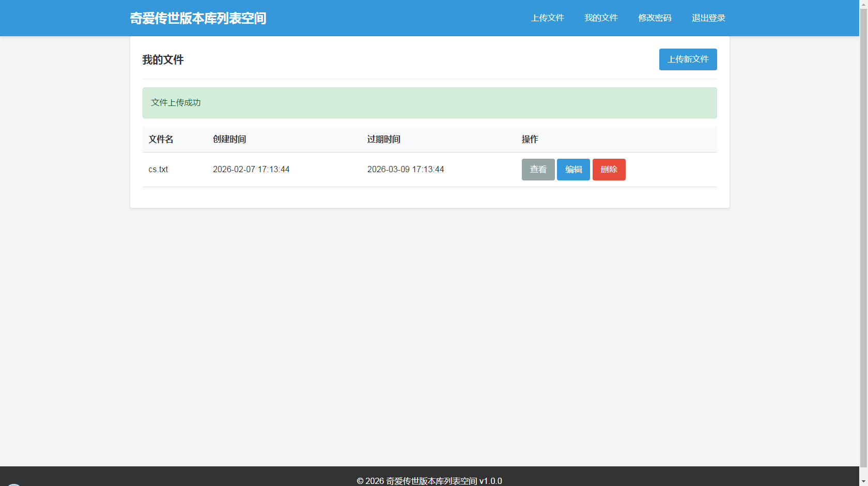
Task: Open the 修改密码 navigation link
Action: [x=655, y=18]
